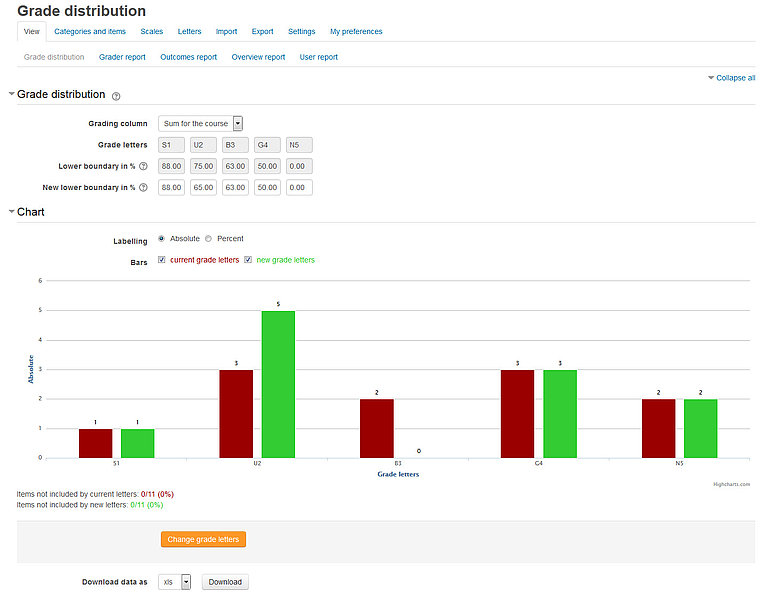Screen dimensions: 766x600
Task: Open the Grading column dropdown
Action: click(x=238, y=124)
